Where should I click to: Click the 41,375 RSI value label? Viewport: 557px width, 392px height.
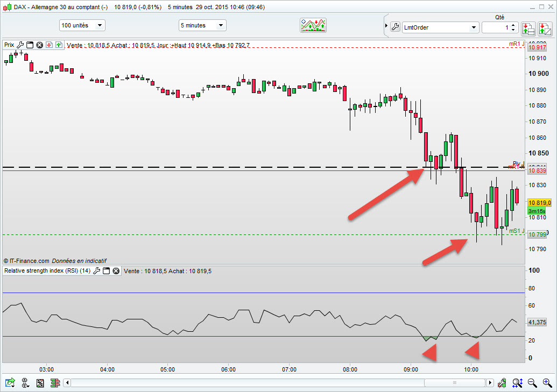tap(537, 322)
